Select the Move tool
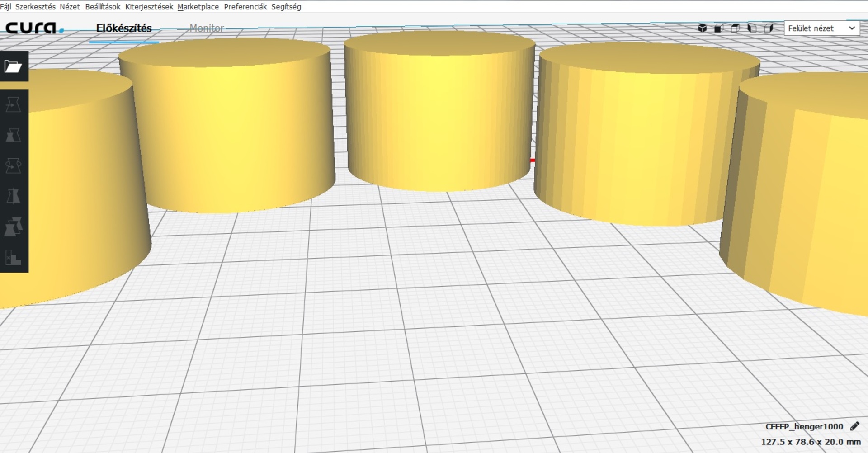The image size is (868, 453). tap(13, 105)
